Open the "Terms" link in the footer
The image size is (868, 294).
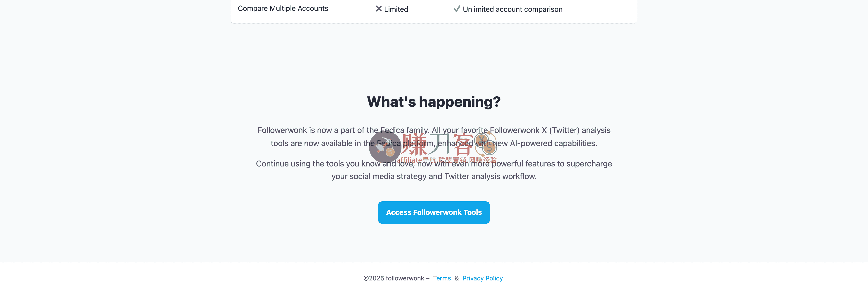(x=442, y=278)
